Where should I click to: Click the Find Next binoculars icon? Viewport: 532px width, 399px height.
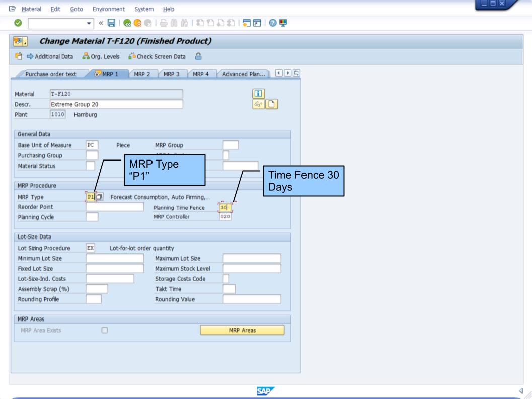coord(184,23)
